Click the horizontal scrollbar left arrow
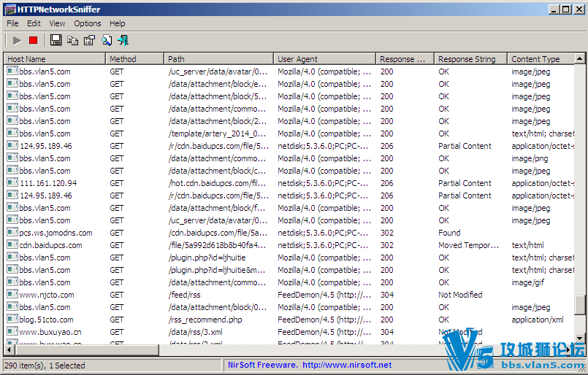 point(9,350)
